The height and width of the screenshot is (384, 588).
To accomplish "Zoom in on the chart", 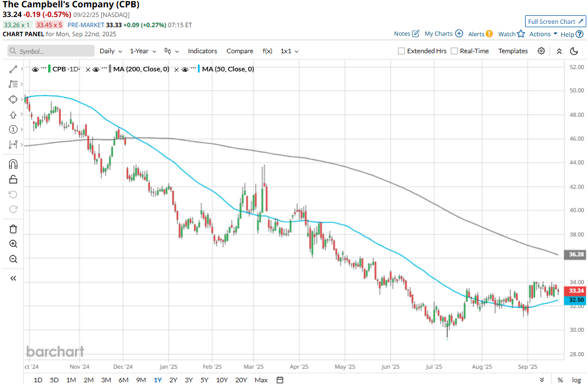I will 12,244.
